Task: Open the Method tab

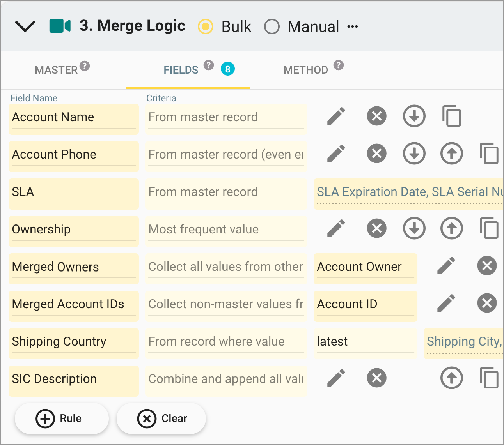Action: pyautogui.click(x=305, y=69)
